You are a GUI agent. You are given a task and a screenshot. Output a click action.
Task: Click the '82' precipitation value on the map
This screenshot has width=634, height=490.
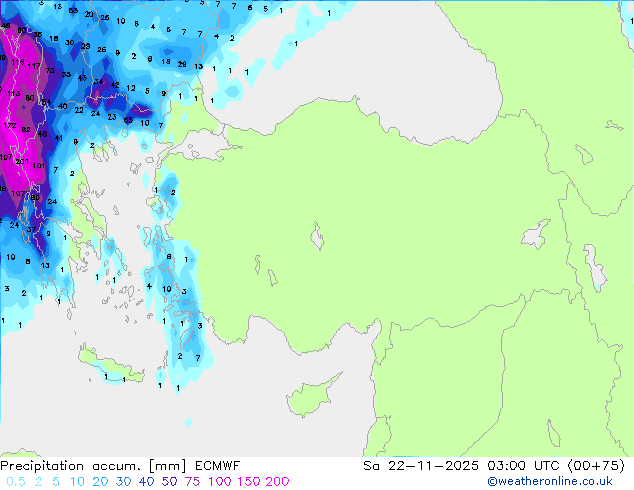pos(26,130)
